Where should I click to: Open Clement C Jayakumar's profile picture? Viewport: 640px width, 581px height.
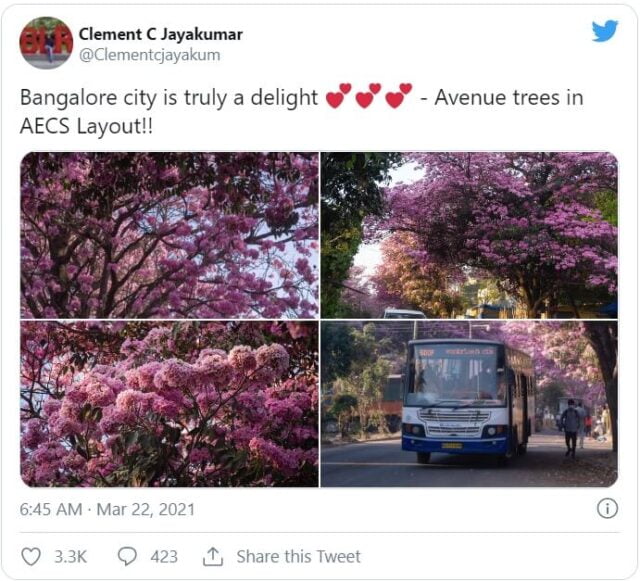point(46,43)
